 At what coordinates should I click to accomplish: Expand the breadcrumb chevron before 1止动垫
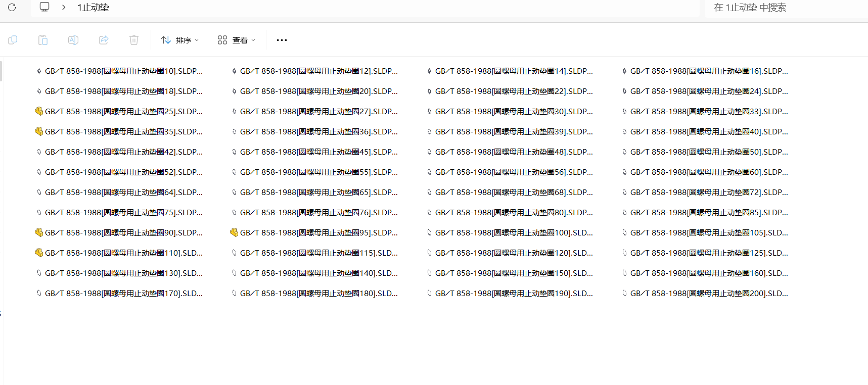[x=64, y=8]
